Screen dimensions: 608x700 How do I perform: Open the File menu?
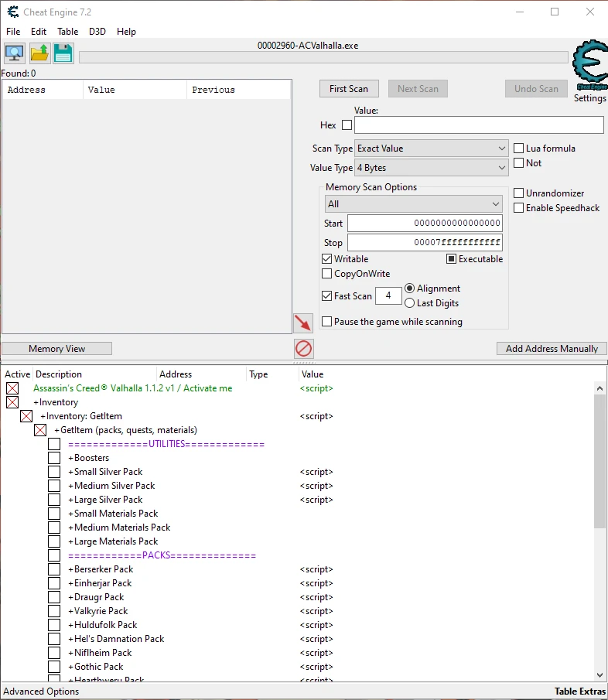click(x=13, y=32)
